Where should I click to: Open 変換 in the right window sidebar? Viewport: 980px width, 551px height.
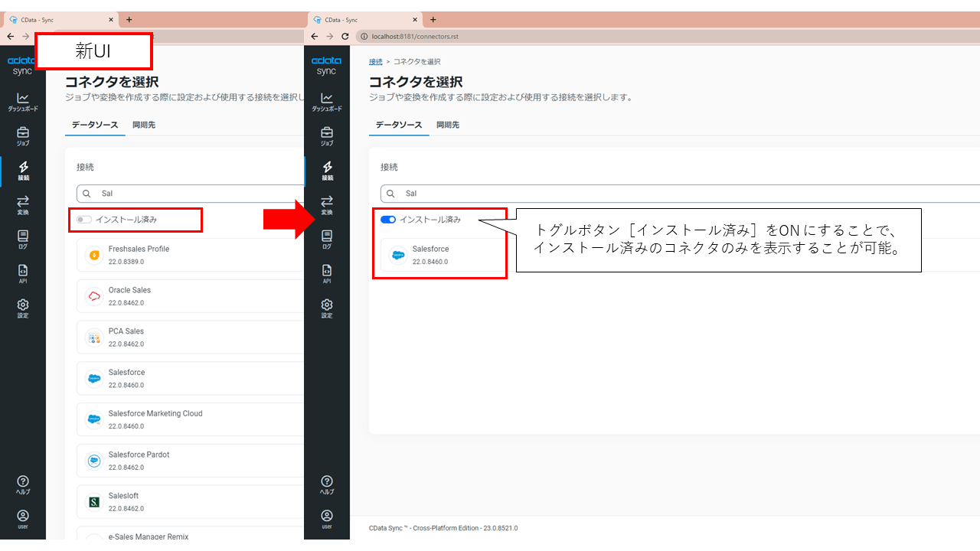click(327, 205)
